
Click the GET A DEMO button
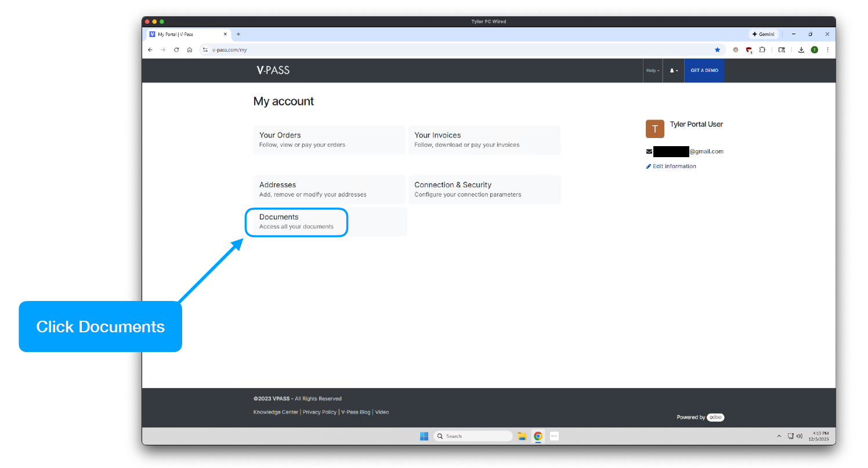pos(704,71)
